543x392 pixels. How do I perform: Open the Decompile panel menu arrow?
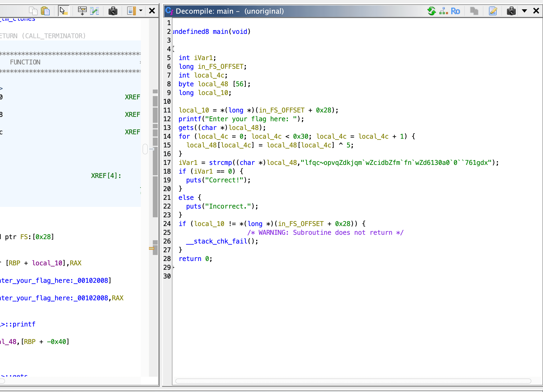(x=524, y=11)
